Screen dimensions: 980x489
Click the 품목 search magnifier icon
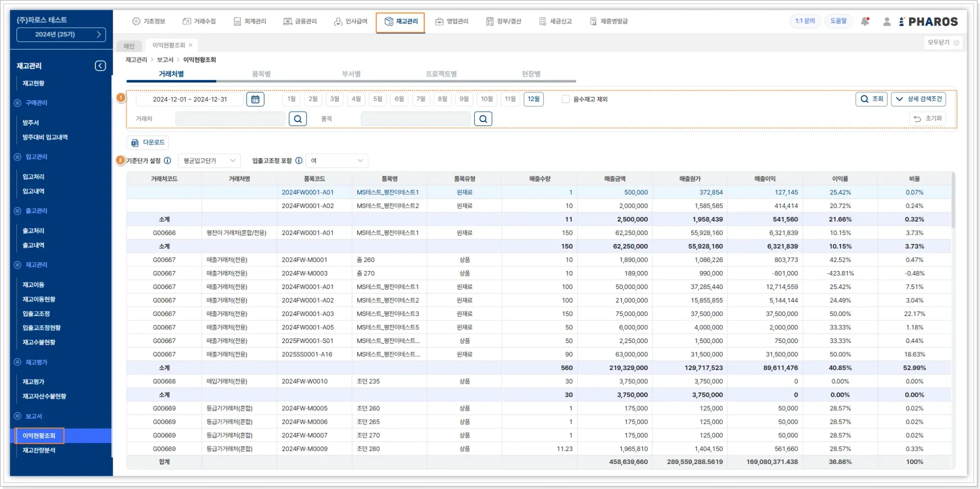483,119
